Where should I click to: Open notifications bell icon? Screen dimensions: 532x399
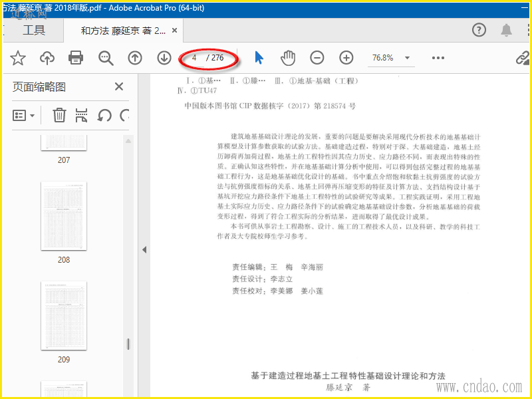click(507, 30)
